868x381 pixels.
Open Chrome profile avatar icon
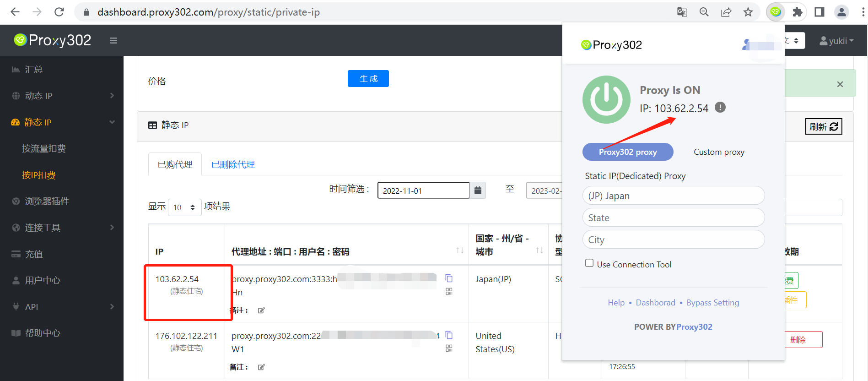841,12
